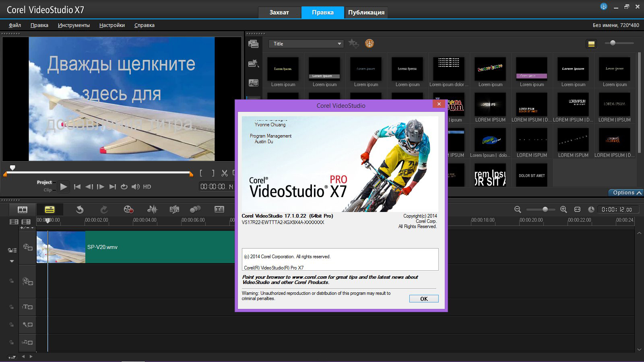Open the Media library sidebar icon
This screenshot has height=362, width=644.
pos(253,44)
